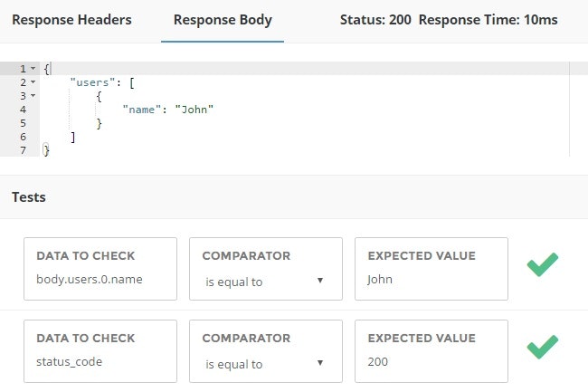Viewport: 588px width, 392px height.
Task: Click the Status: 200 indicator
Action: click(x=375, y=20)
